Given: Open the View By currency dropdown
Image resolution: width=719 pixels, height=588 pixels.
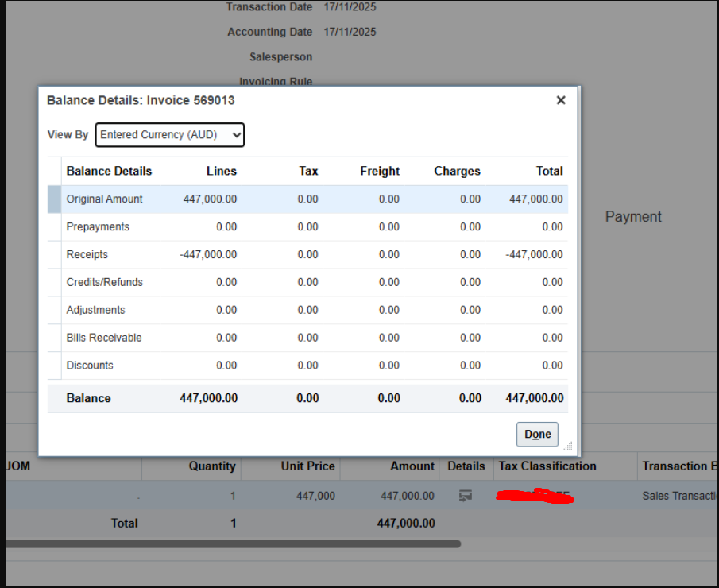Looking at the screenshot, I should 170,135.
